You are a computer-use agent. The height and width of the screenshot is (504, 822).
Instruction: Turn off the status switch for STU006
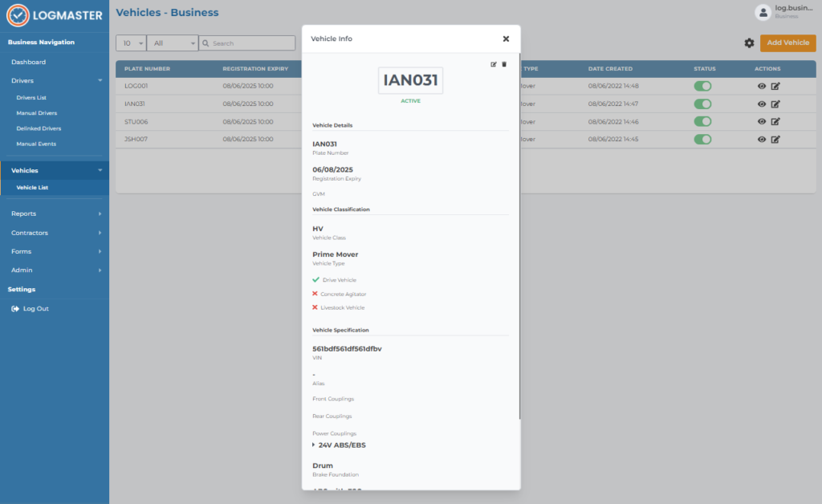pos(704,121)
